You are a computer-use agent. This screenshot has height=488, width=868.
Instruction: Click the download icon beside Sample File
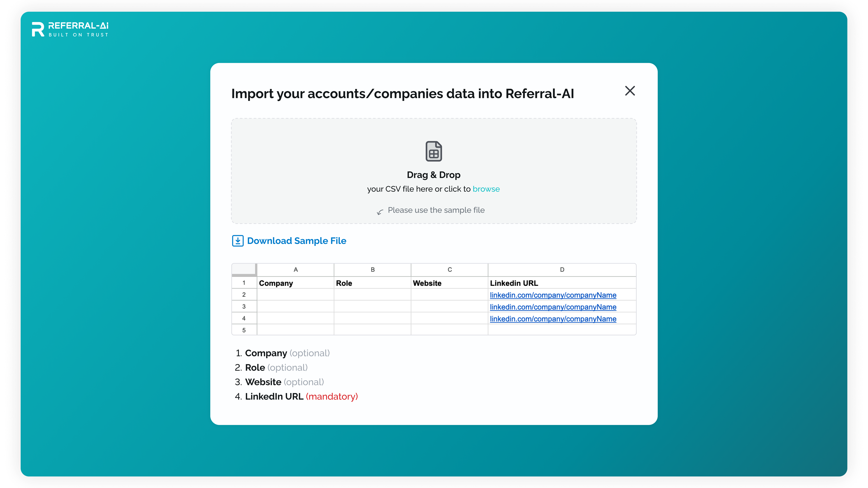pyautogui.click(x=237, y=241)
